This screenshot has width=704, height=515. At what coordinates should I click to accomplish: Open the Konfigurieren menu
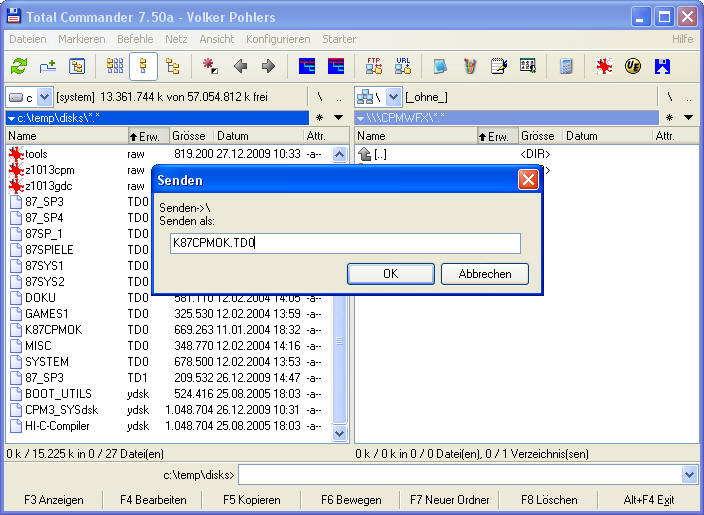[x=278, y=39]
